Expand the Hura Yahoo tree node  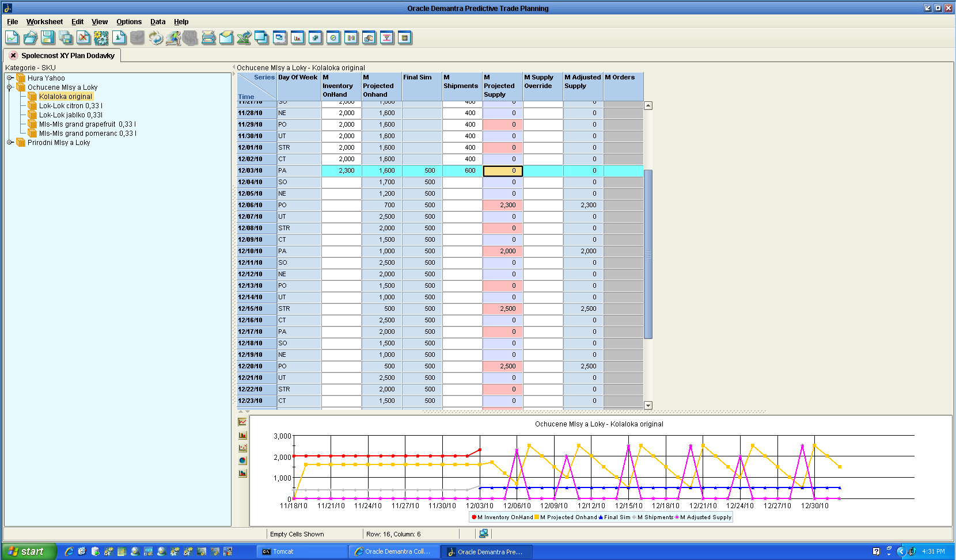(10, 78)
